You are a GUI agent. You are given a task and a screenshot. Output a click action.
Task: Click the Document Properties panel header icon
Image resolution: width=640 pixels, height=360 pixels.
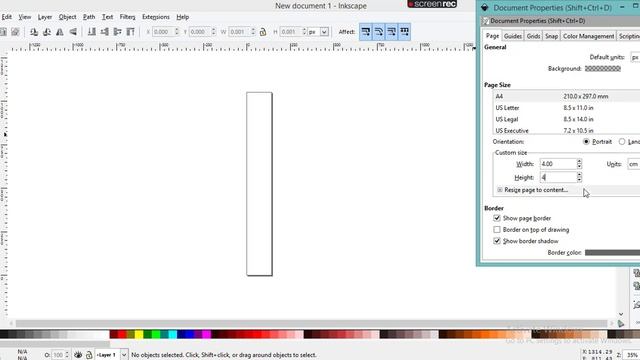[485, 21]
